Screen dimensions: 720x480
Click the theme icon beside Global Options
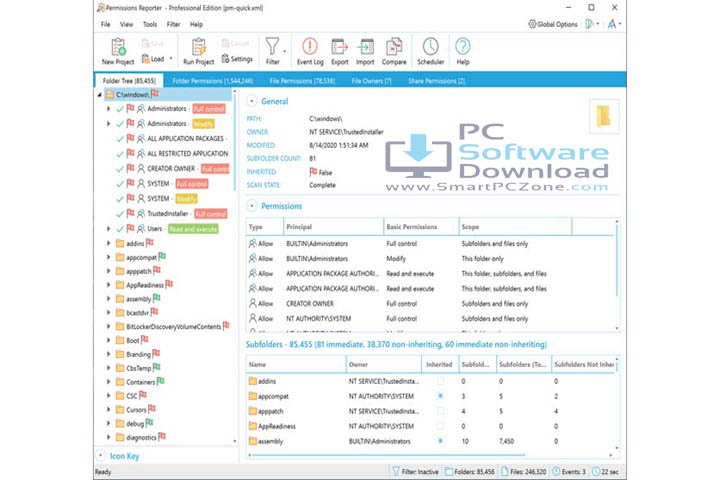pyautogui.click(x=590, y=24)
